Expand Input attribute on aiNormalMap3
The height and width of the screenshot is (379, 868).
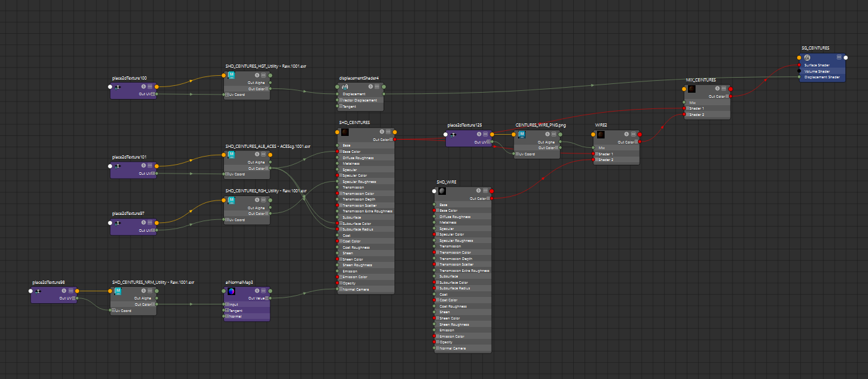click(x=226, y=304)
